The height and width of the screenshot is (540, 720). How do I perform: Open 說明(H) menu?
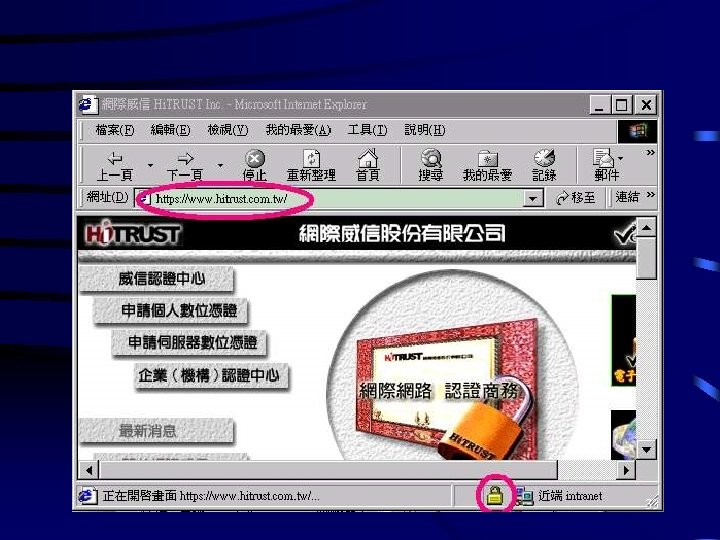[425, 130]
